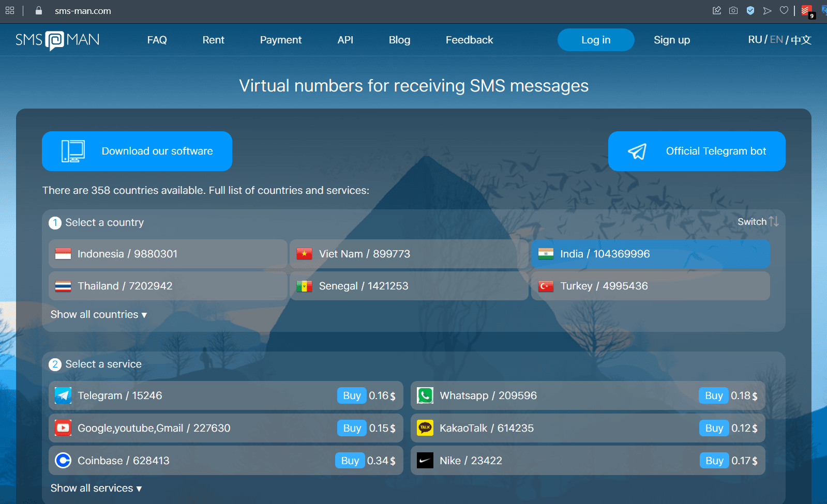The image size is (827, 504).
Task: Open the Feedback page
Action: point(470,40)
